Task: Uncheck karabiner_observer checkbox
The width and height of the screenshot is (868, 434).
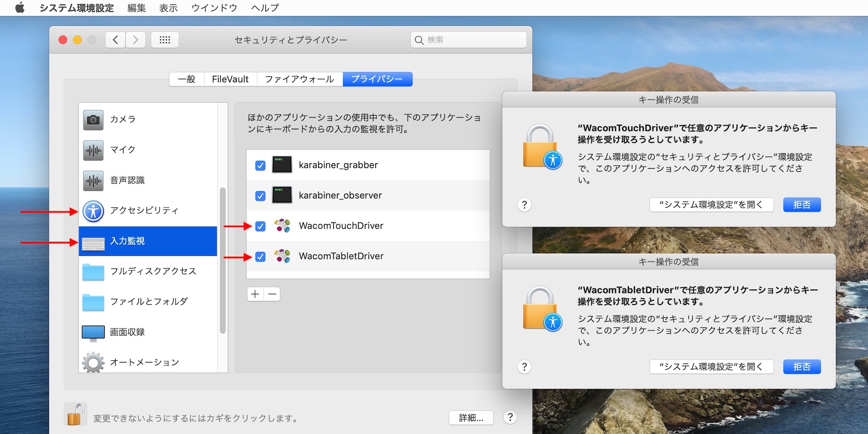Action: tap(260, 196)
